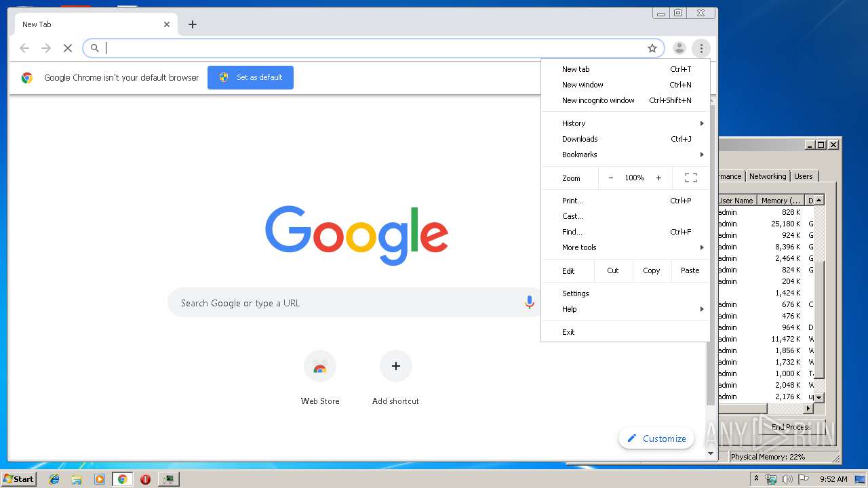
Task: Expand the More tools submenu
Action: (625, 247)
